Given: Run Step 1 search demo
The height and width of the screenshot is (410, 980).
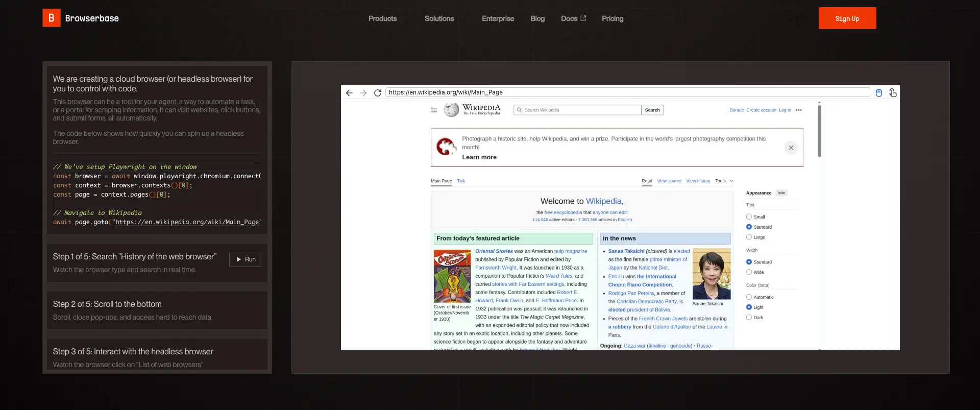Looking at the screenshot, I should 245,259.
